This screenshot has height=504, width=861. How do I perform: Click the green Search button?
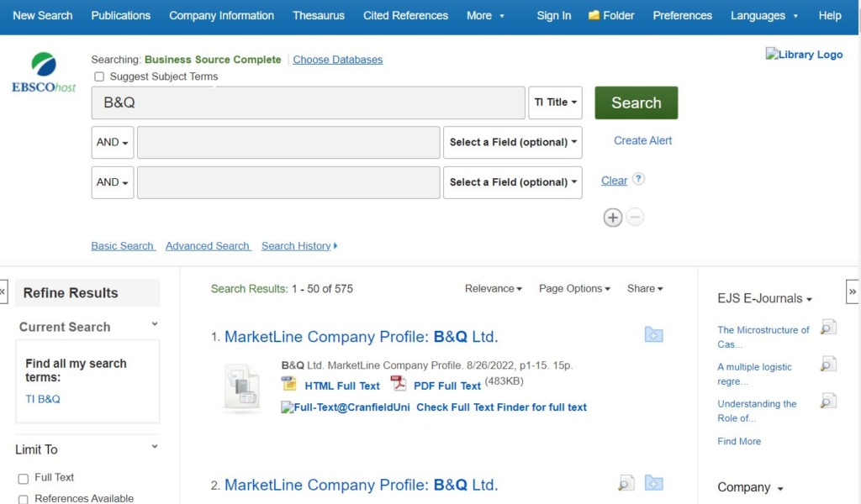[x=636, y=102]
